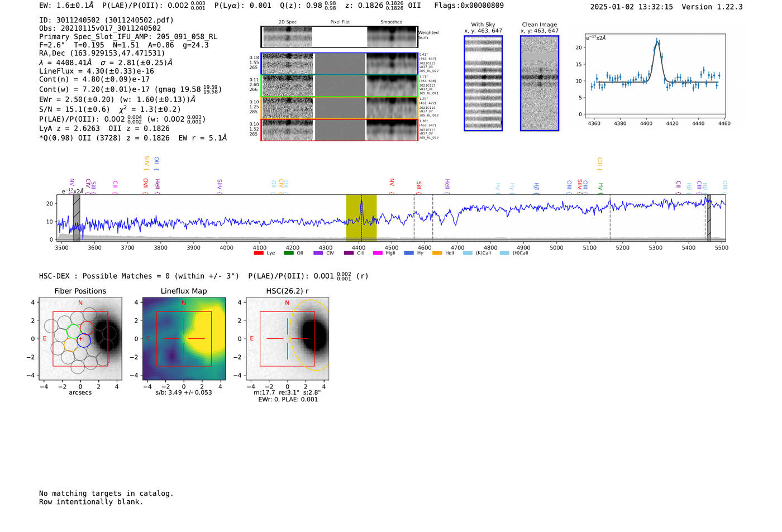Click the OII green legend swatch

pos(288,253)
